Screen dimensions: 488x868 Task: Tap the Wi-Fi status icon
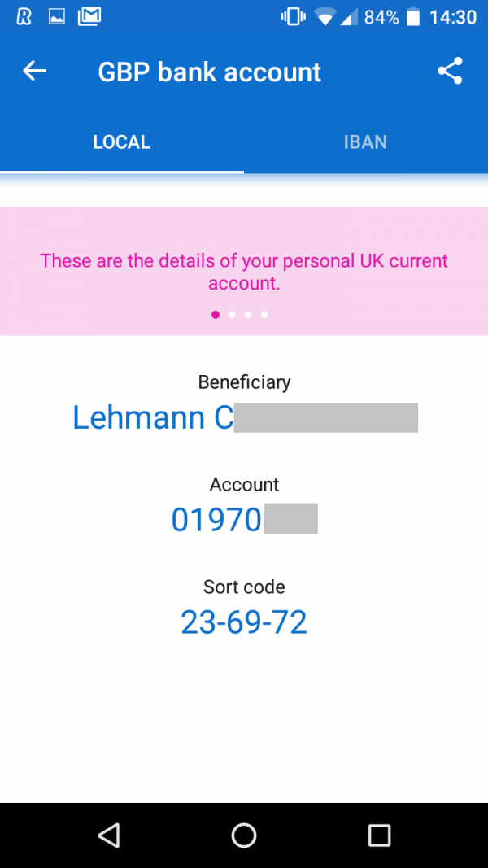tap(325, 16)
